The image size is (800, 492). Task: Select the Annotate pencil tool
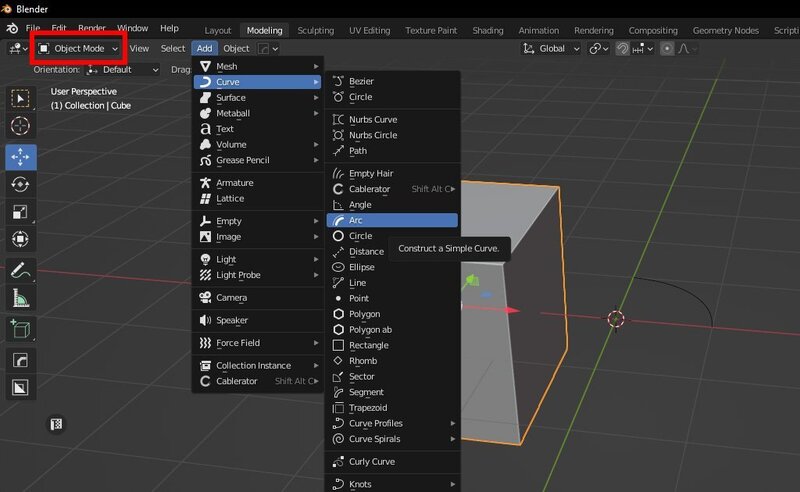pyautogui.click(x=21, y=270)
